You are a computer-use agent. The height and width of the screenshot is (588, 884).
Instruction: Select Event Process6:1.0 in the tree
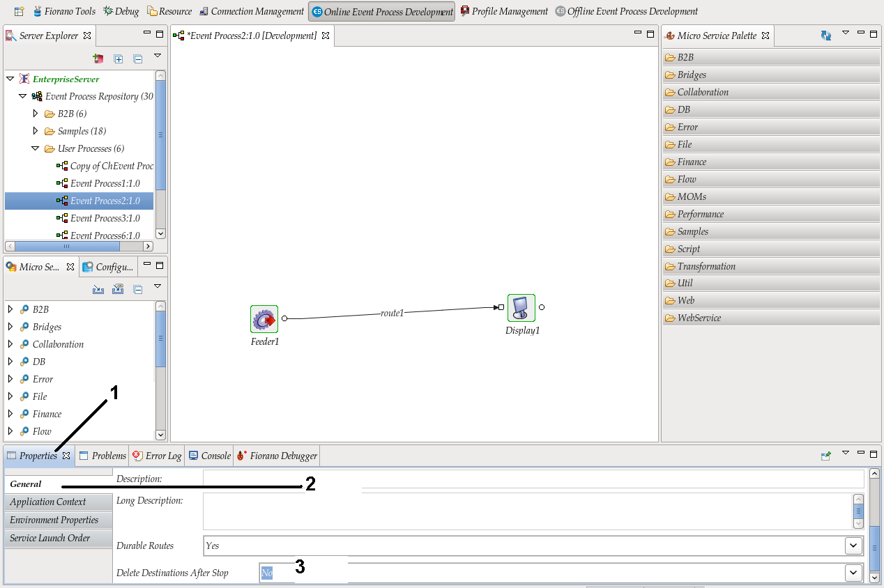click(98, 235)
